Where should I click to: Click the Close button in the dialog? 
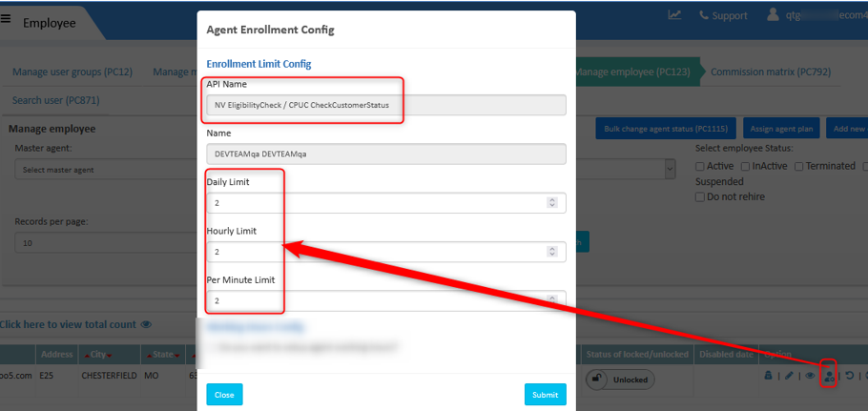point(224,395)
